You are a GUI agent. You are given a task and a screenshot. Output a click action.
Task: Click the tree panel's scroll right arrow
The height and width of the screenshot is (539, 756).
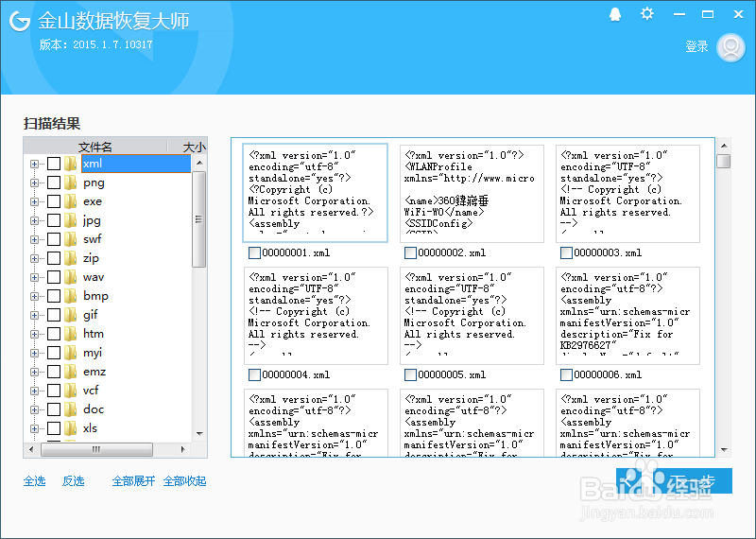click(182, 449)
